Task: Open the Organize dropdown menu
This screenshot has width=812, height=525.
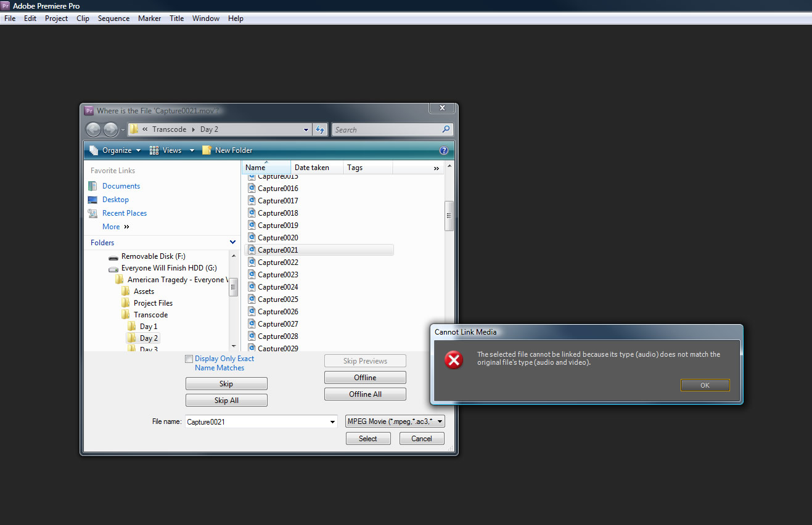Action: (x=115, y=150)
